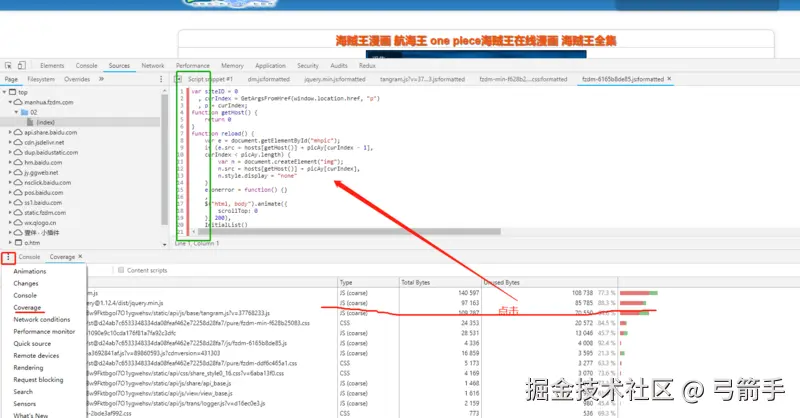Open the jquery.min.js:formatted file tab
This screenshot has height=418, width=800.
(x=335, y=79)
